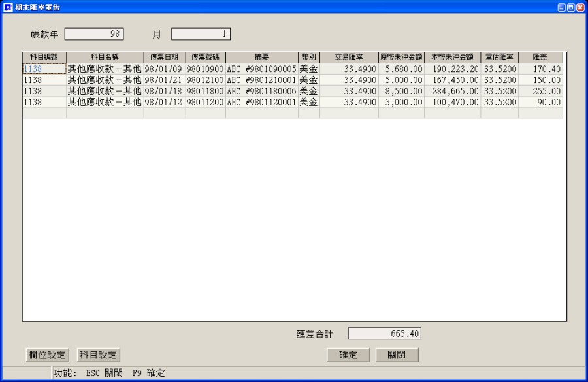588x382 pixels.
Task: Click revaluation rate in 98/01/18 row
Action: click(500, 91)
